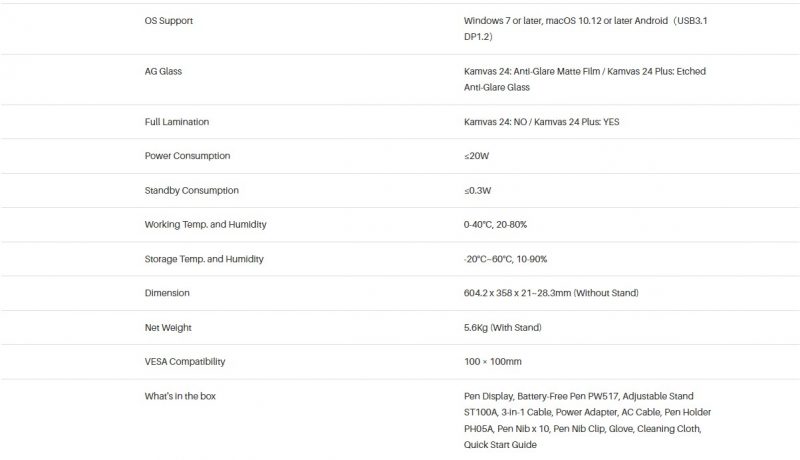Select the 5.6Kg (With Stand) value
The width and height of the screenshot is (800, 460).
[x=503, y=327]
